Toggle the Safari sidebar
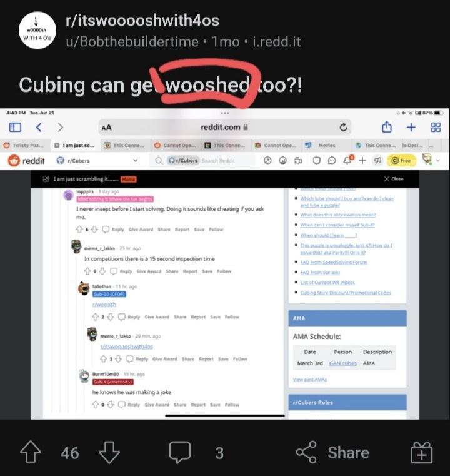The image size is (450, 476). pyautogui.click(x=15, y=127)
